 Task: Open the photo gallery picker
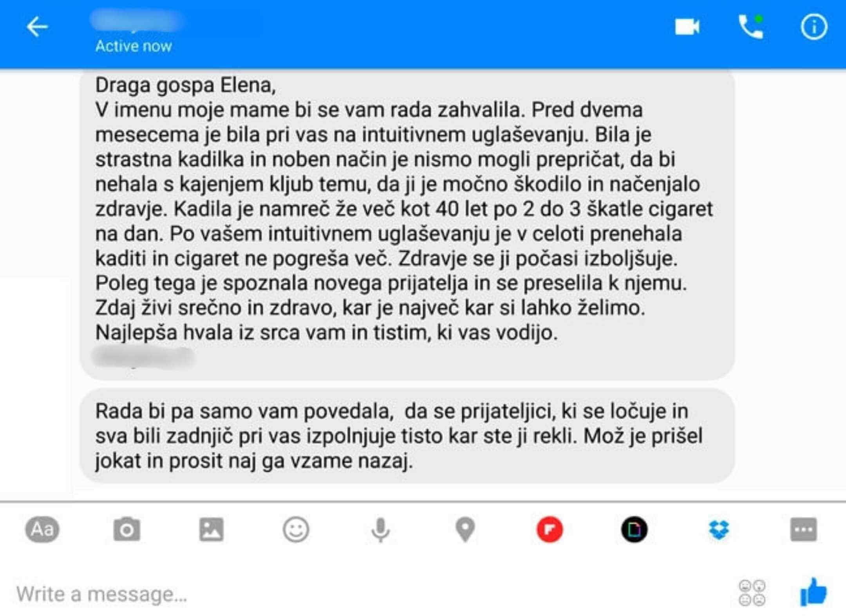[x=211, y=529]
